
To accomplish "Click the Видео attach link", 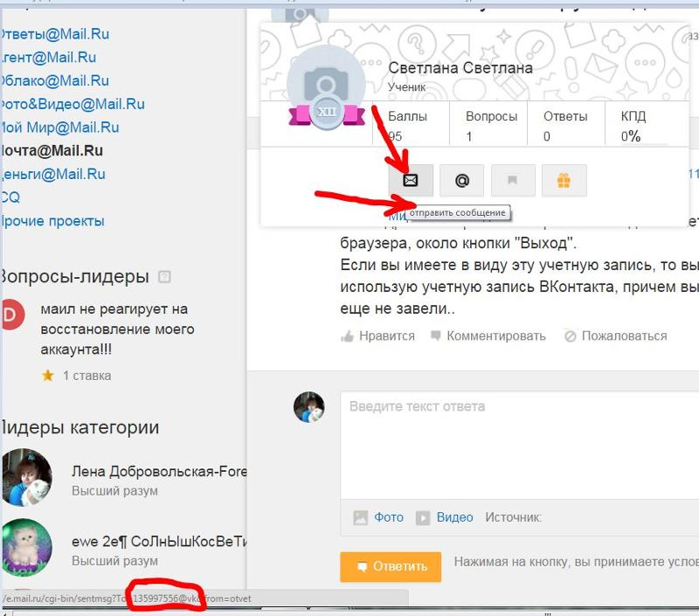I will (454, 517).
